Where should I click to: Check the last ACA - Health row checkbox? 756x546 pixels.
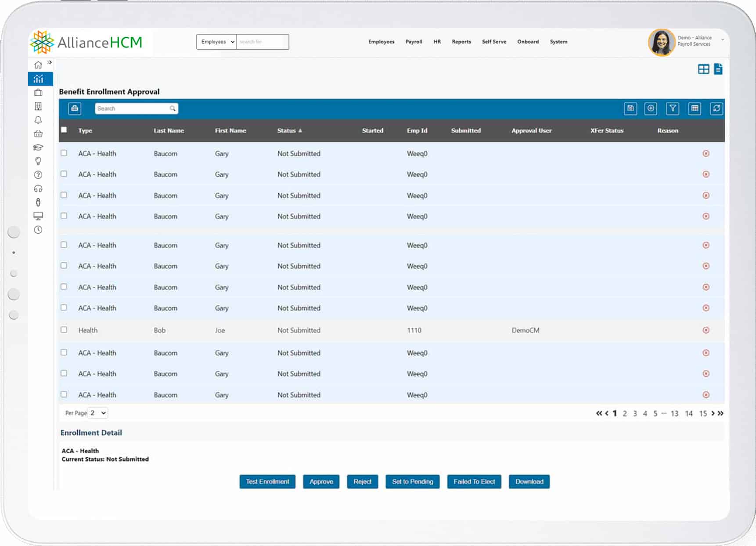tap(64, 394)
